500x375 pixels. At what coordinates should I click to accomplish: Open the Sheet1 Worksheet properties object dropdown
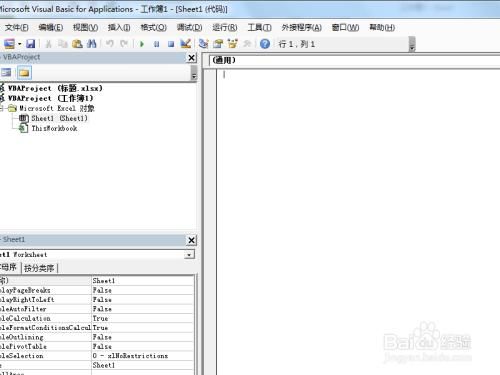coord(189,255)
